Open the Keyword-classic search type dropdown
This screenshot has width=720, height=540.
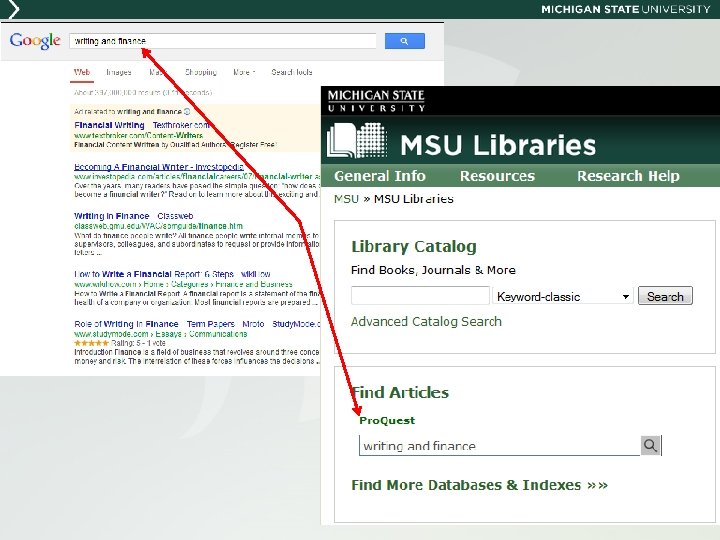[562, 296]
